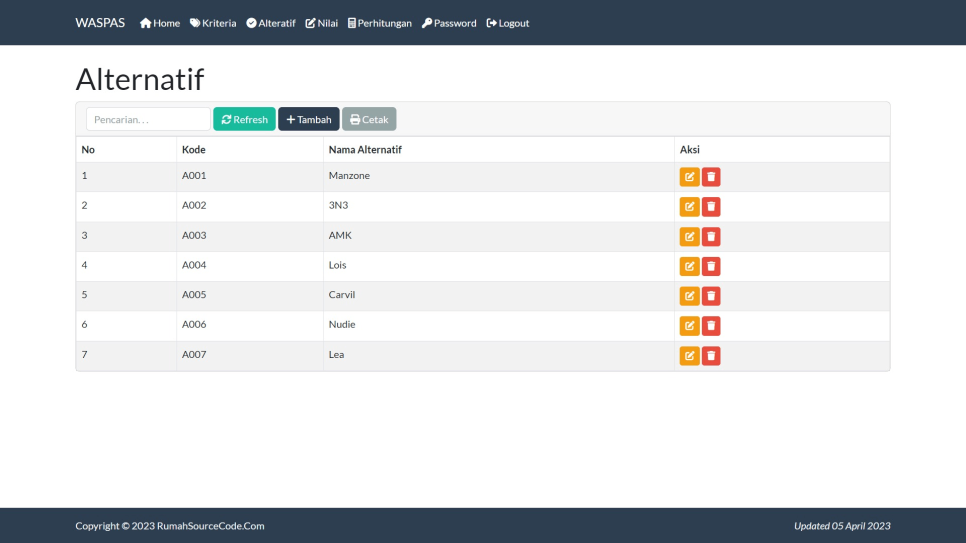Edit the Manzone row with pencil icon
The width and height of the screenshot is (966, 543).
coord(689,177)
